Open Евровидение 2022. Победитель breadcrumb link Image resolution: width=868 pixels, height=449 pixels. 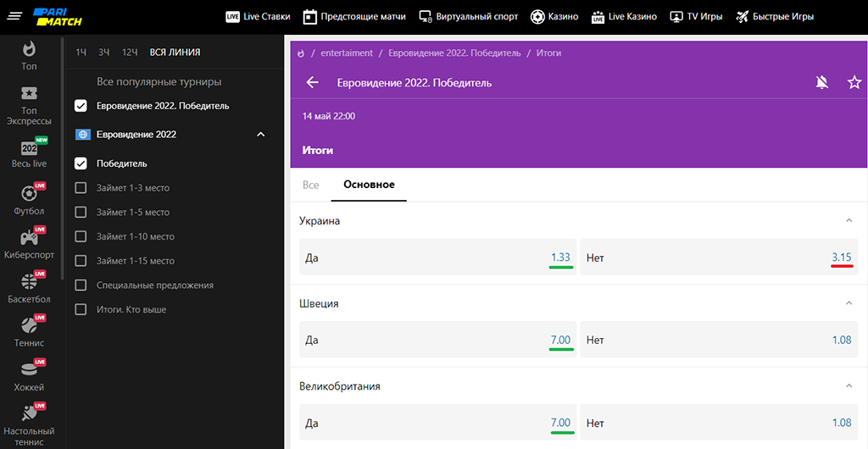tap(454, 53)
